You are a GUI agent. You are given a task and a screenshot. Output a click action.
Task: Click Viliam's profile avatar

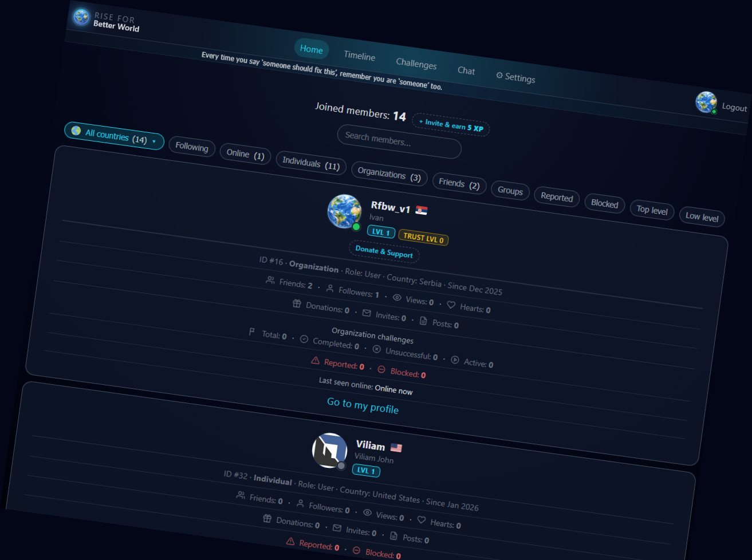329,450
